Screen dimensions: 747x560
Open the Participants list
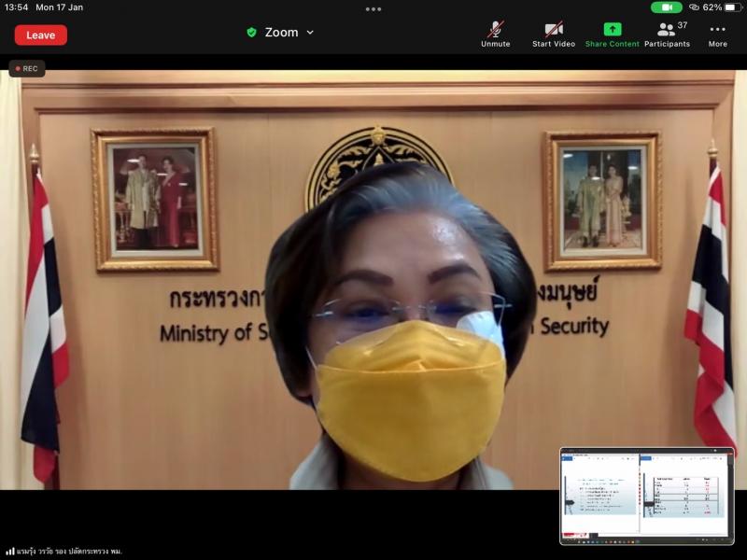667,35
